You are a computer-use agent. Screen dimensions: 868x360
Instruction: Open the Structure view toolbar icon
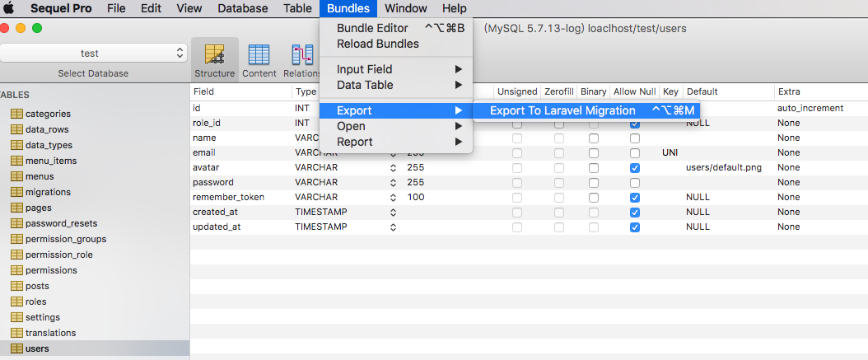(x=215, y=60)
